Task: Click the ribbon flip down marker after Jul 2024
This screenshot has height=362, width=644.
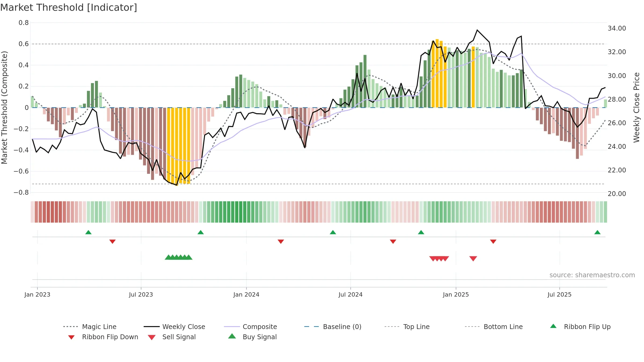Action: point(393,242)
